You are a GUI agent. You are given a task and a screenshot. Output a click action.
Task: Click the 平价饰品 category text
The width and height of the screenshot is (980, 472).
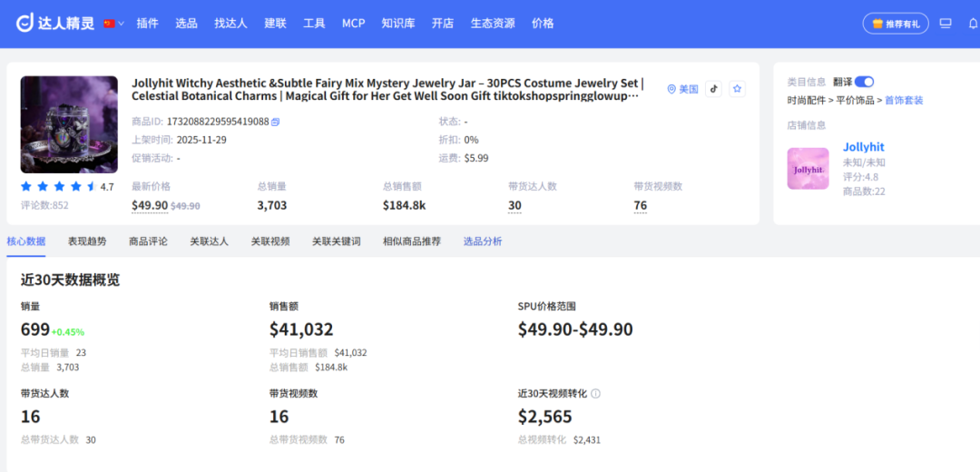point(855,100)
